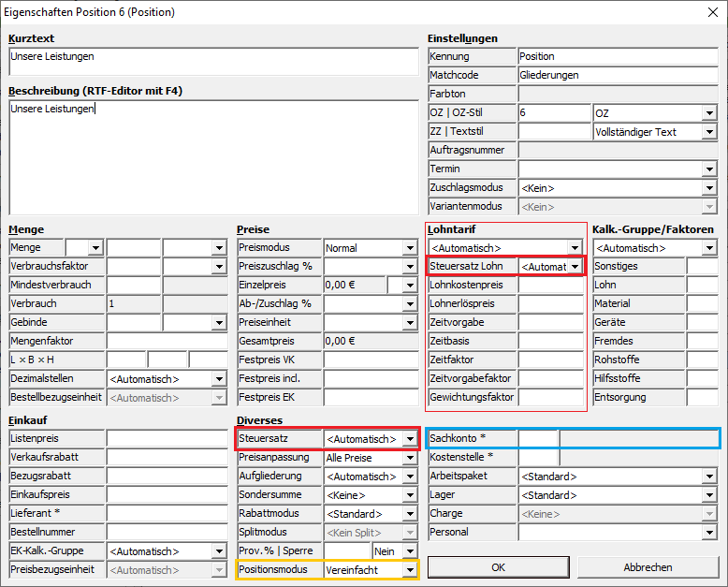
Task: Open the Termin dropdown
Action: (x=709, y=169)
